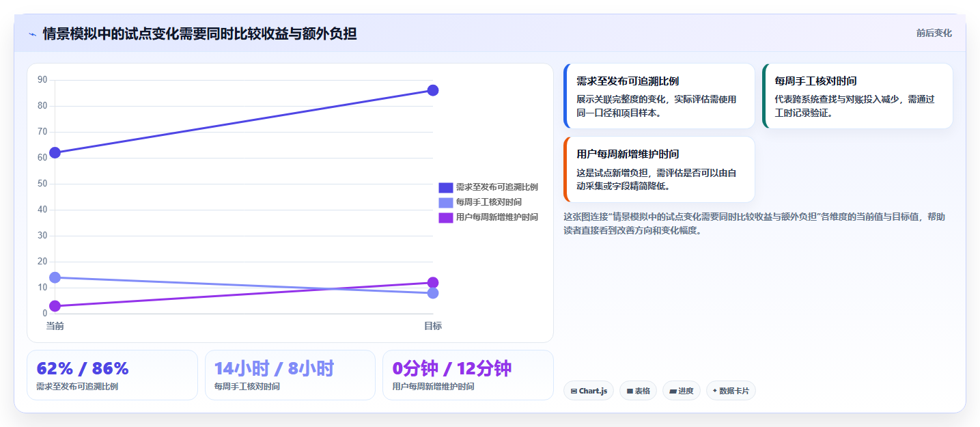The width and height of the screenshot is (980, 427).
Task: Click legend text 需求至发布可追溯比例
Action: pyautogui.click(x=497, y=187)
